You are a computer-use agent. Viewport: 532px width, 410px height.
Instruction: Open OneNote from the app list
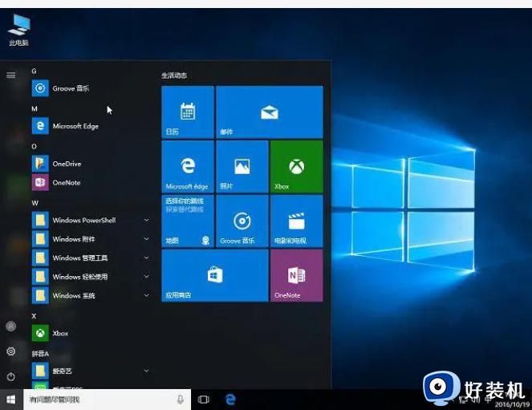91,182
